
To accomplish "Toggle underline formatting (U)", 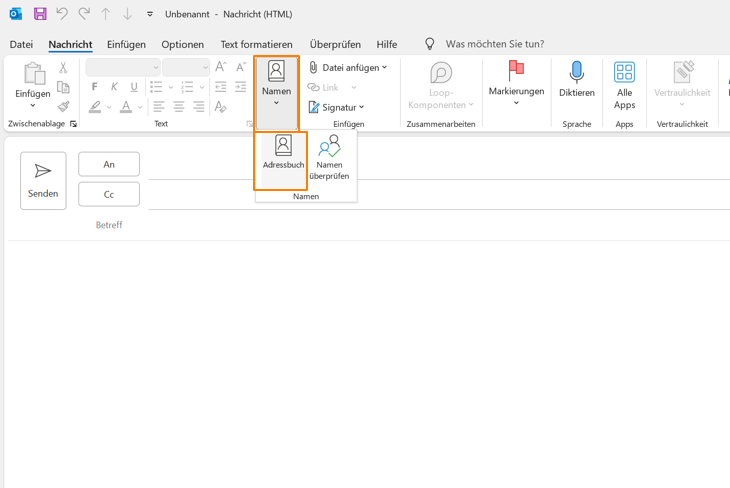I will tap(134, 87).
